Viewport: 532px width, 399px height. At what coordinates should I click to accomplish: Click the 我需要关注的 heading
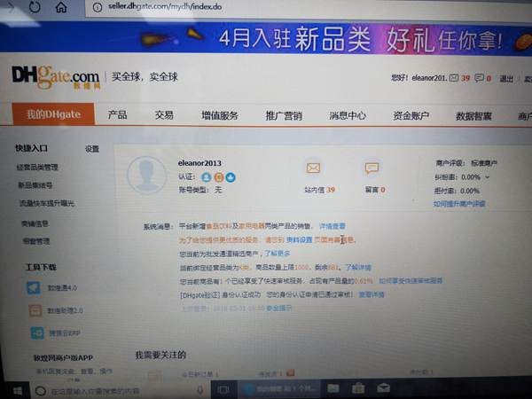click(160, 356)
